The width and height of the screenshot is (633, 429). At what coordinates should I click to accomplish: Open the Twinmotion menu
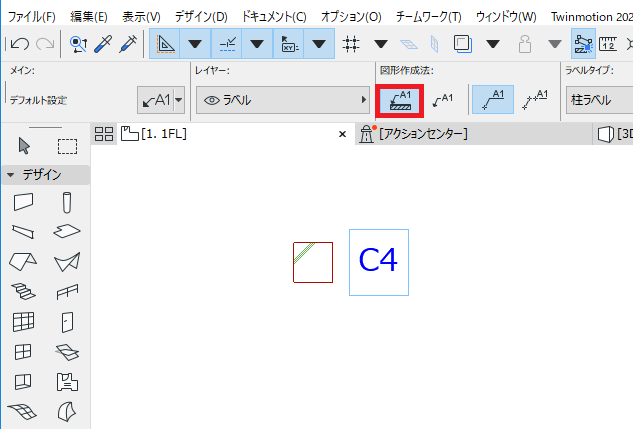tap(591, 17)
